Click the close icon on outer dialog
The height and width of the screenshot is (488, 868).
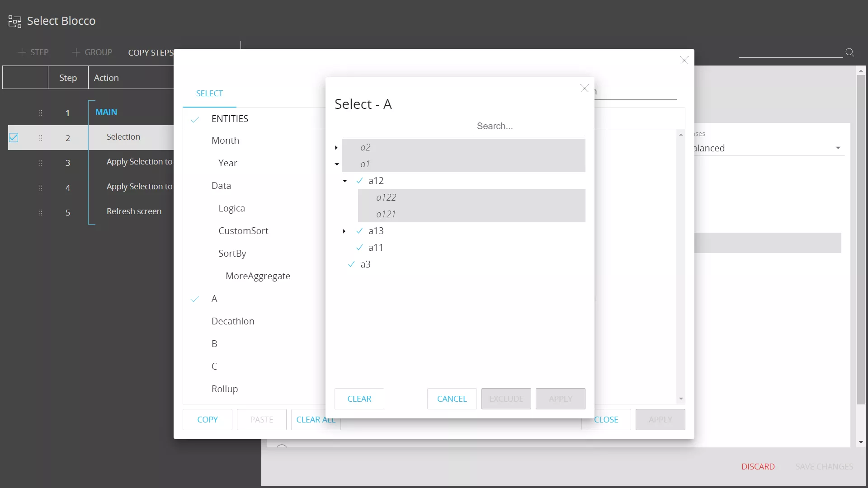pyautogui.click(x=684, y=60)
